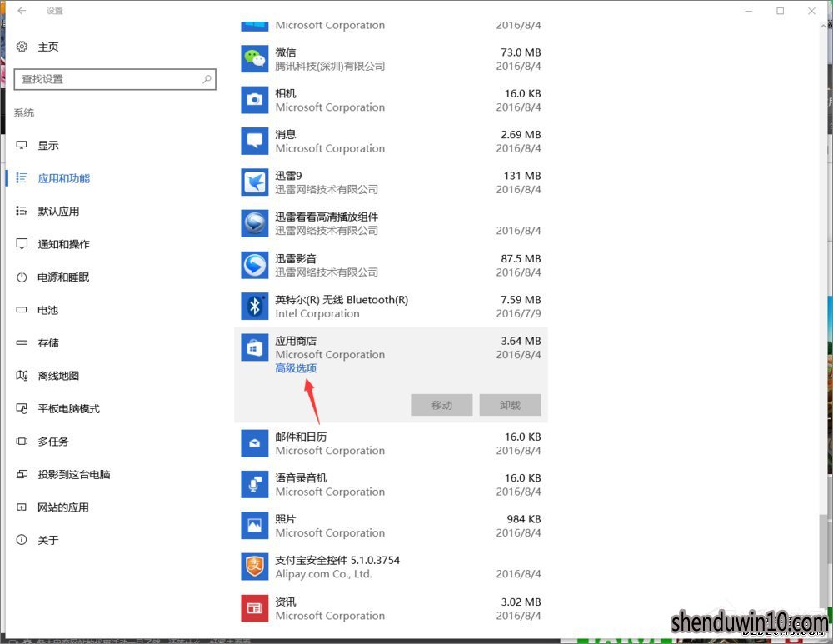The image size is (833, 644).
Task: Select 投影到这台电脑 item
Action: coord(74,475)
